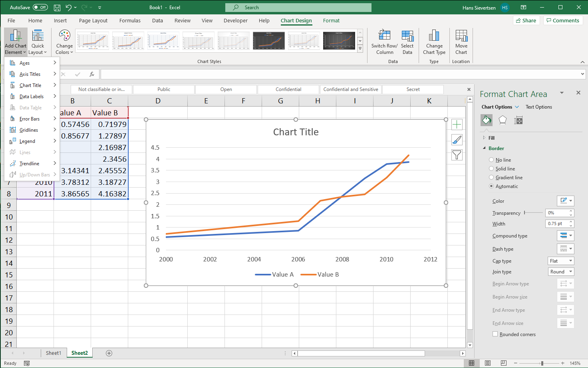588x368 pixels.
Task: Select the Effects pentagon tab
Action: [503, 120]
